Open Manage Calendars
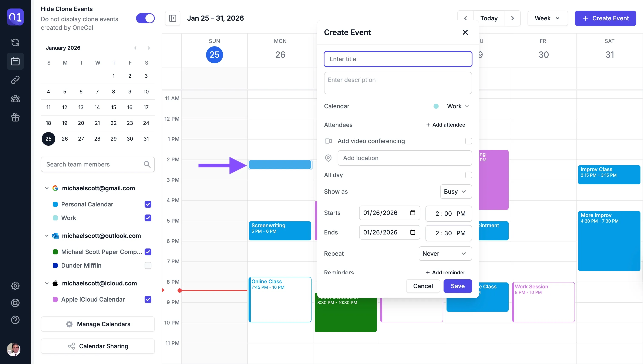 pyautogui.click(x=98, y=324)
